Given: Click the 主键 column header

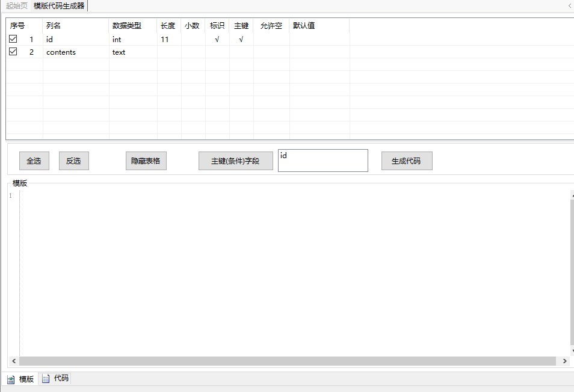Looking at the screenshot, I should point(241,26).
